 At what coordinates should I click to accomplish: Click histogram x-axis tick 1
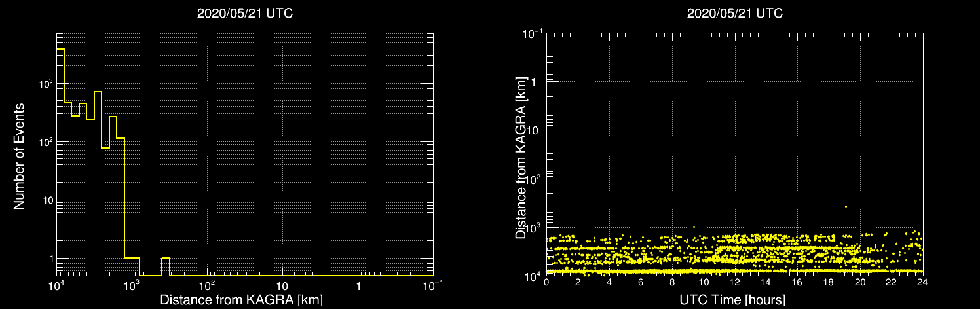[358, 286]
